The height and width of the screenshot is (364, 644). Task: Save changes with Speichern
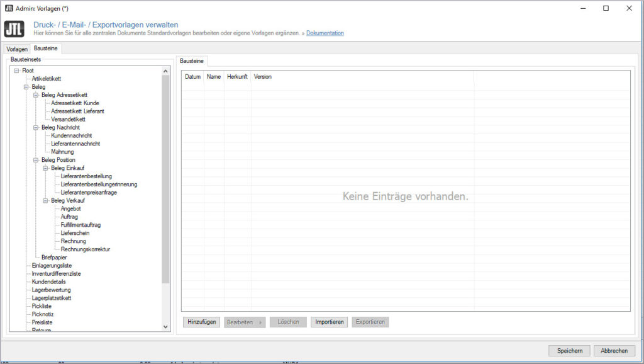(569, 351)
